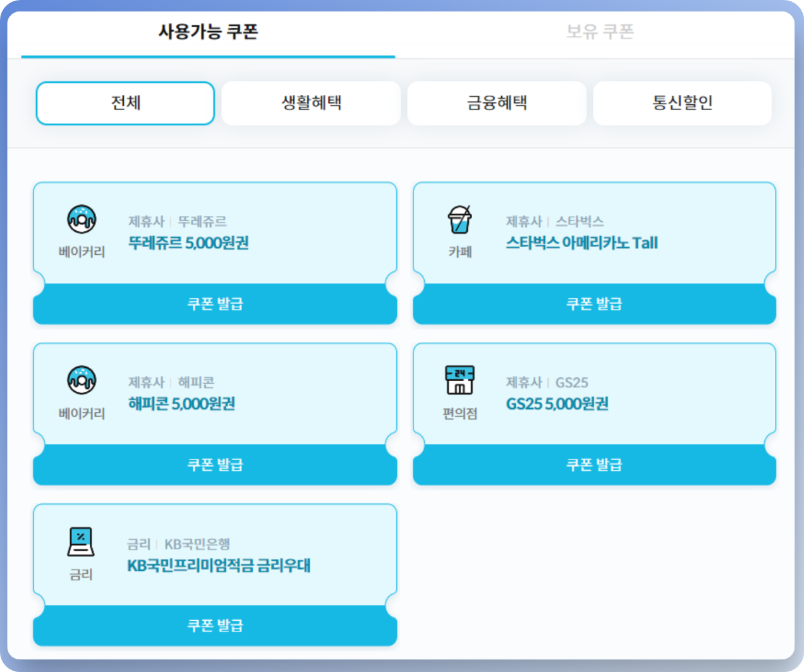Select the 전체 category filter

[125, 103]
